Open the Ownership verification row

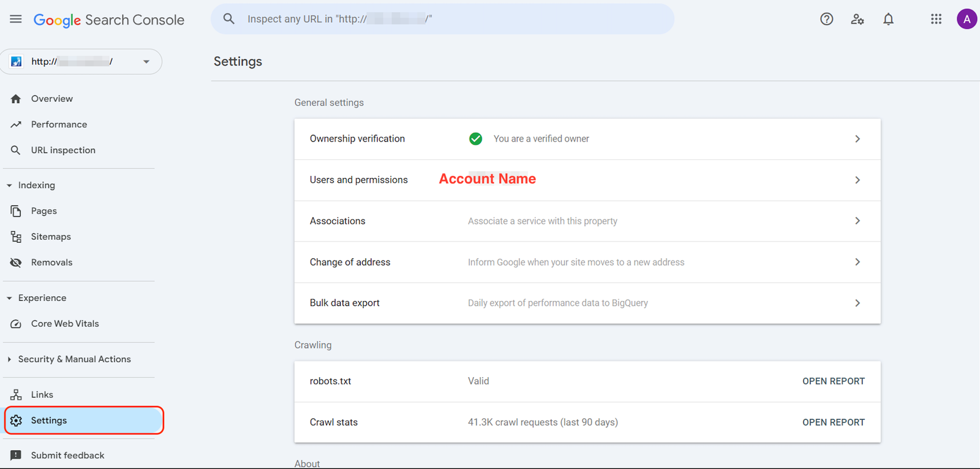tap(587, 139)
